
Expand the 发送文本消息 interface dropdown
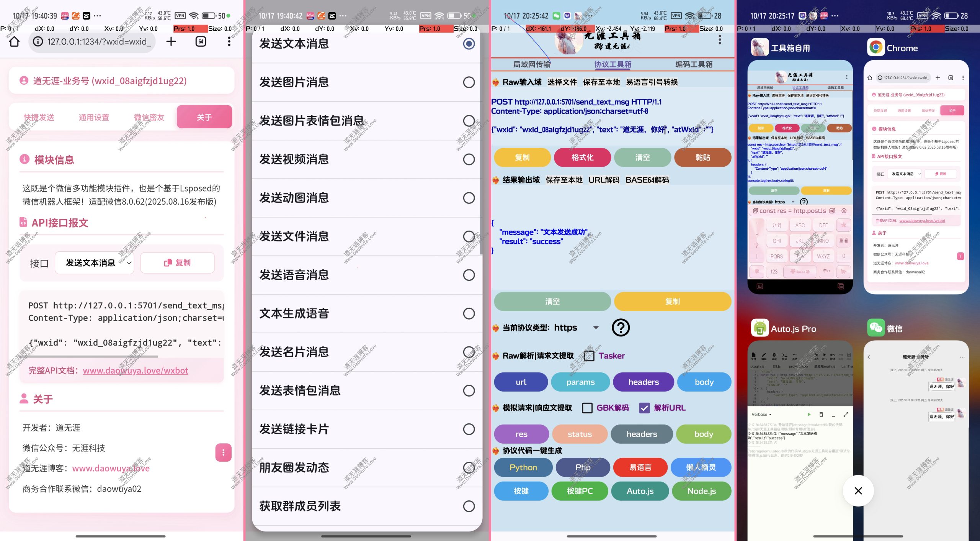coord(95,263)
